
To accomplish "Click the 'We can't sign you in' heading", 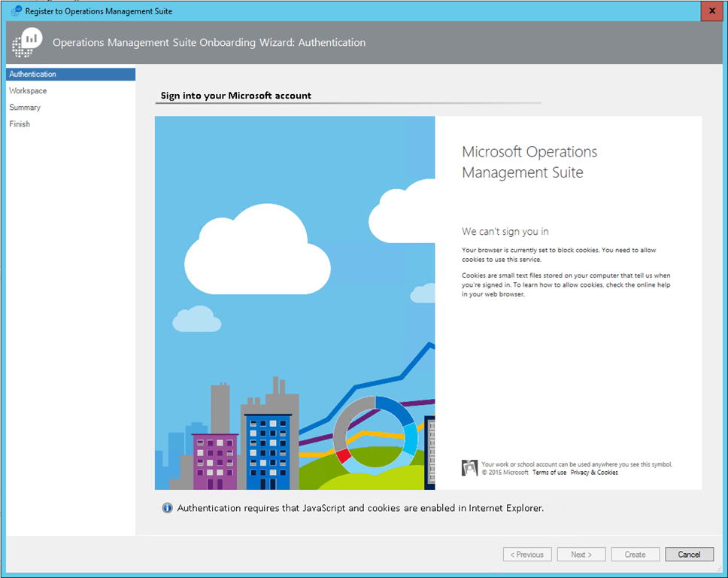I will click(x=505, y=231).
